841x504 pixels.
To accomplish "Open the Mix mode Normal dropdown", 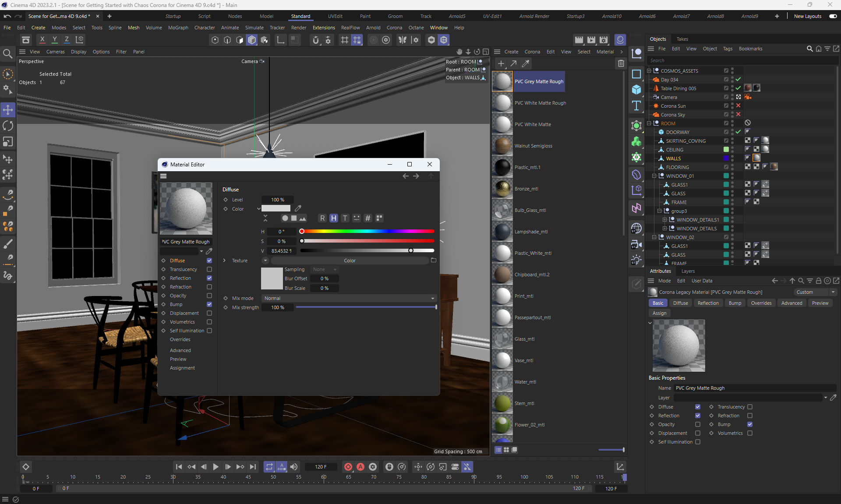I will 349,298.
